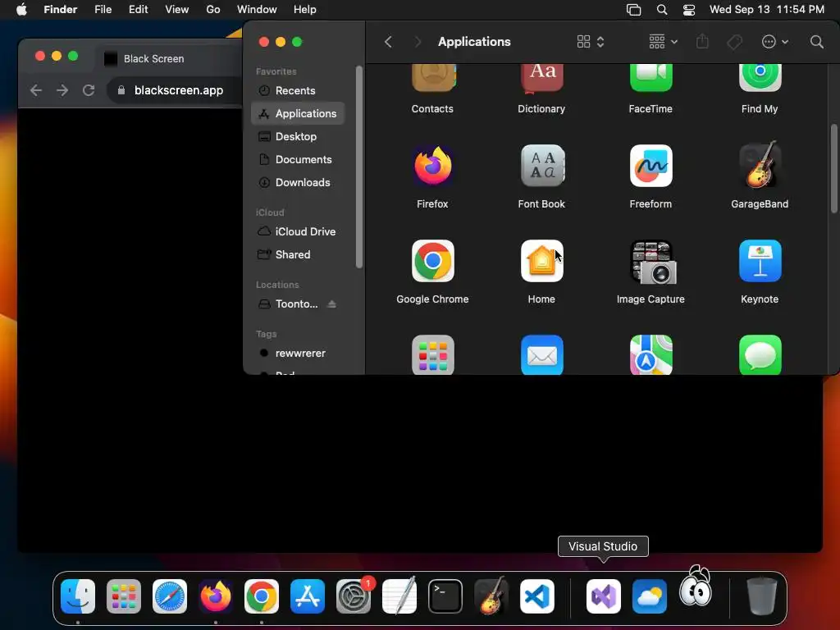Eject the Toonto... volume
Viewport: 840px width, 630px height.
click(x=331, y=304)
